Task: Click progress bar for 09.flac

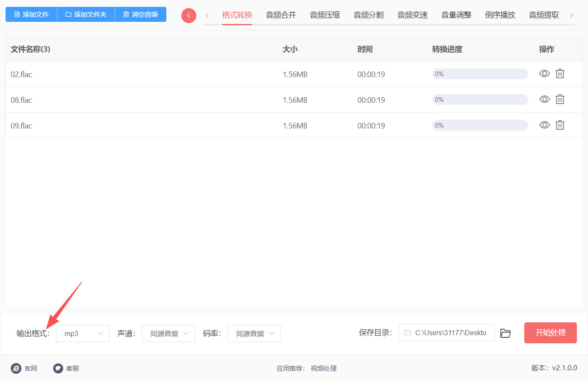Action: (480, 125)
